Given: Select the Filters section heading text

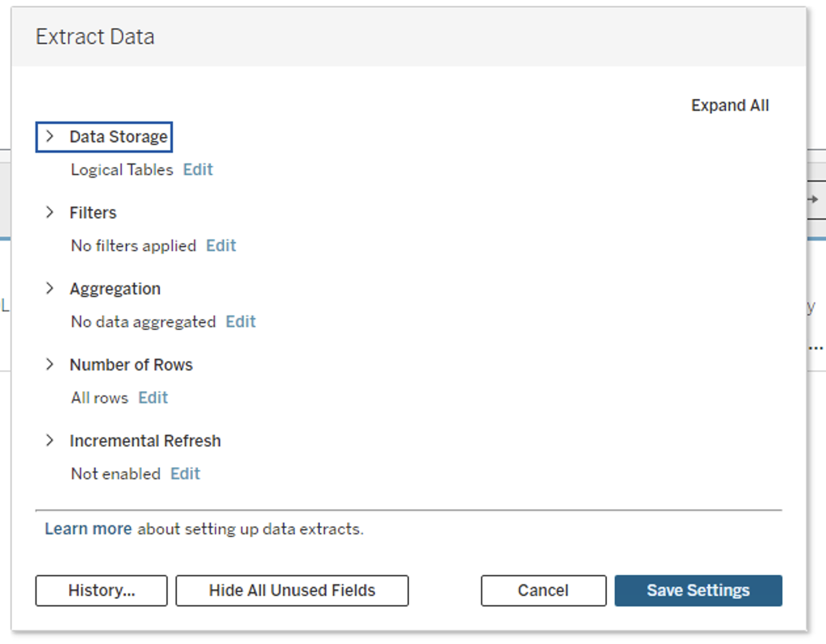Looking at the screenshot, I should pyautogui.click(x=93, y=213).
